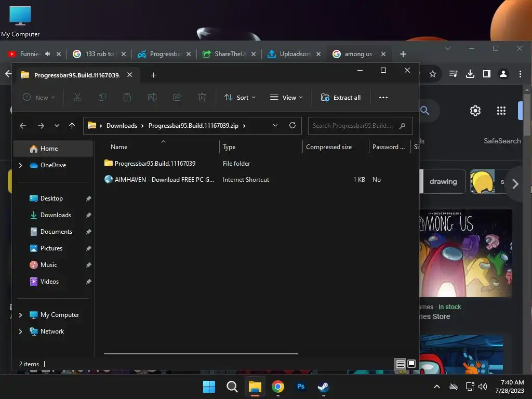Open recent locations dropdown arrow

(57, 126)
